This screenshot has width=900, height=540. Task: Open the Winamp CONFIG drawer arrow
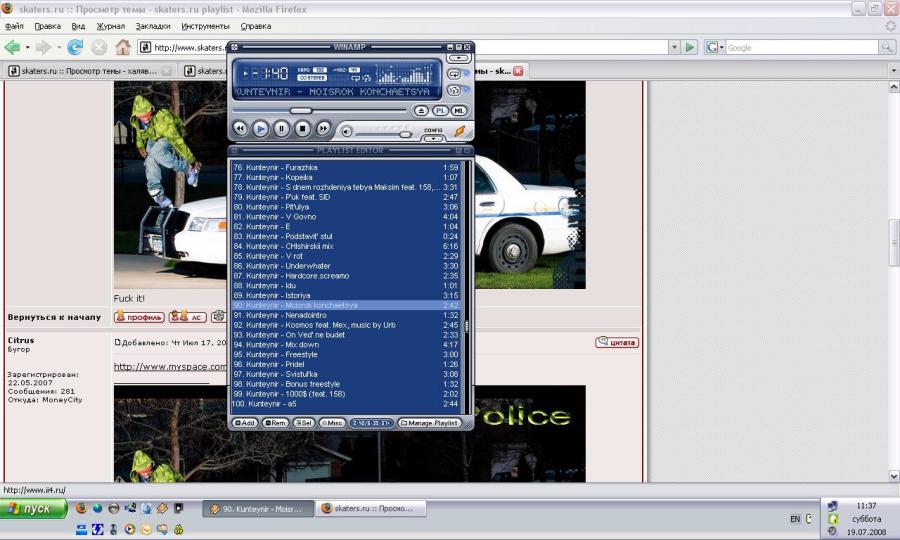coord(433,136)
